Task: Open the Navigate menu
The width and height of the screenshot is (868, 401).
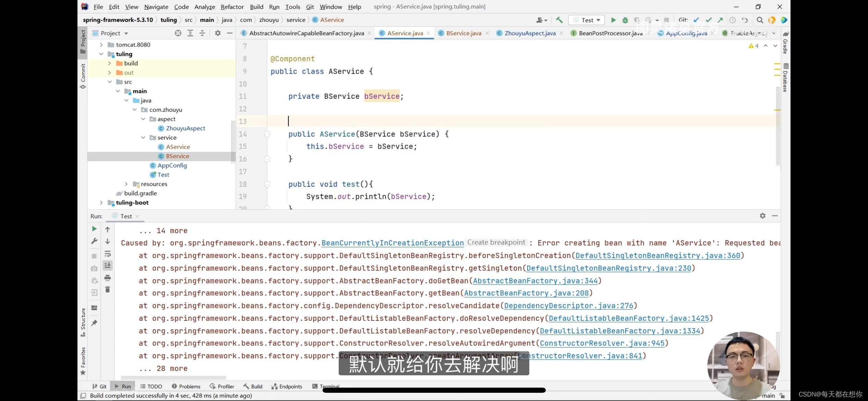Action: point(156,7)
